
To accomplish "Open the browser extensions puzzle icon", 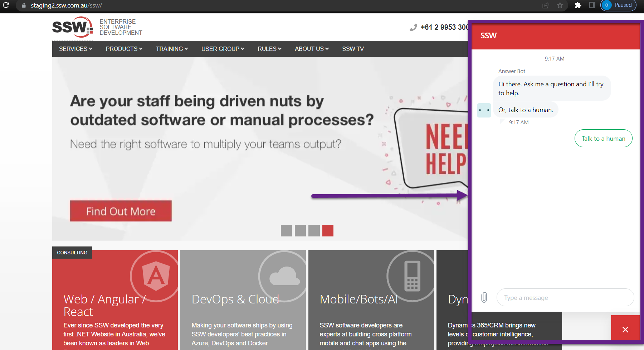I will [x=578, y=5].
